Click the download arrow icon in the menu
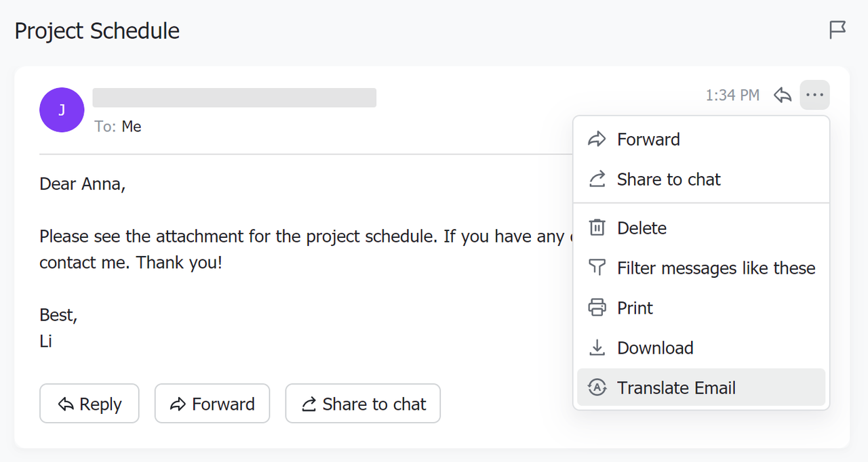The height and width of the screenshot is (462, 868). pos(597,348)
